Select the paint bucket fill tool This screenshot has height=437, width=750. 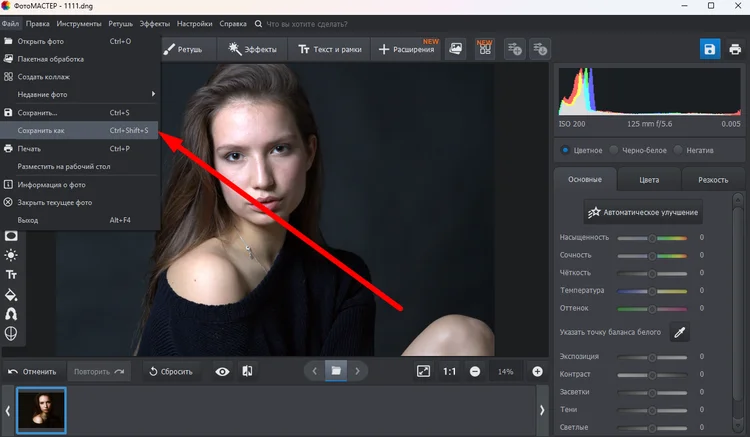pos(12,294)
